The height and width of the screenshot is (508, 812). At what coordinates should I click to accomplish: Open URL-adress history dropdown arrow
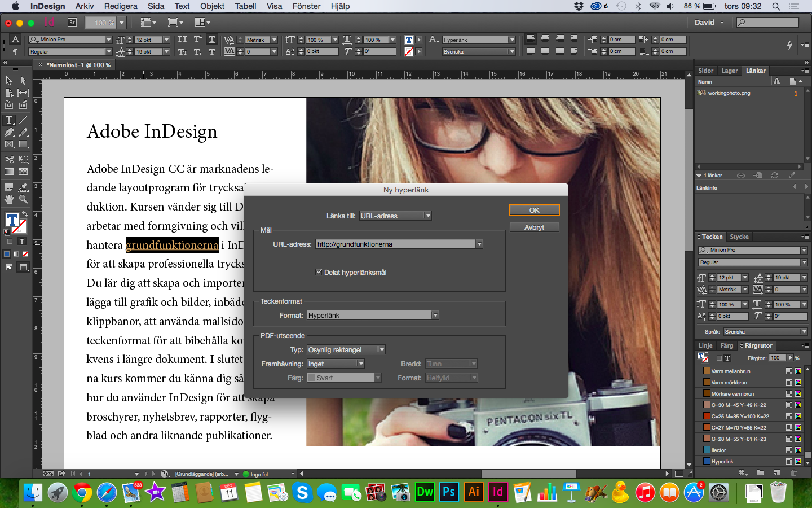[479, 244]
